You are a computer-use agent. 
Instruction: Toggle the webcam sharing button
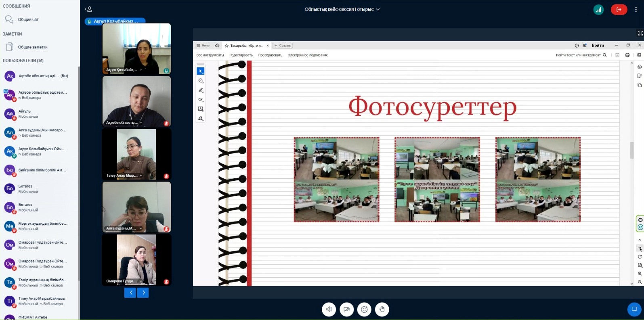(x=347, y=310)
